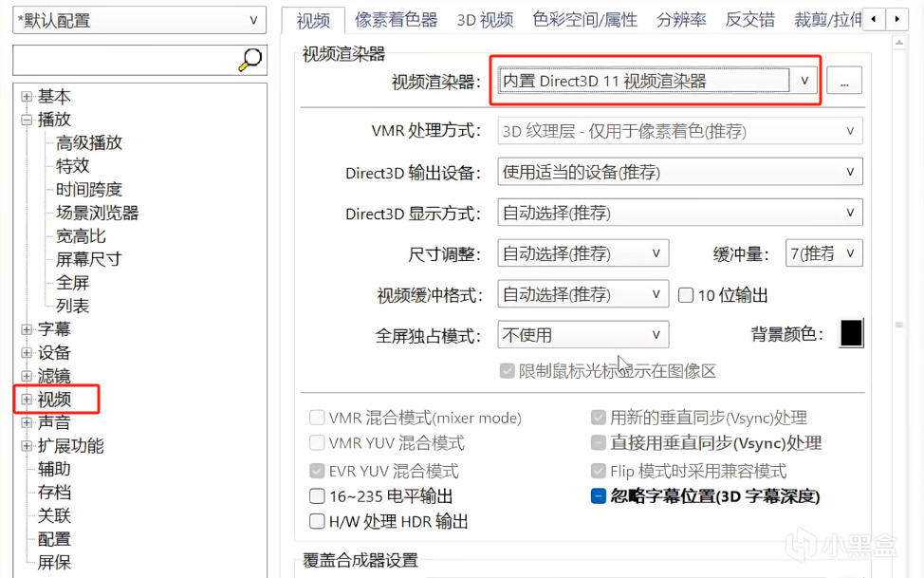Switch to the 视频 tab
Viewport: 924px width, 578px height.
tap(313, 21)
